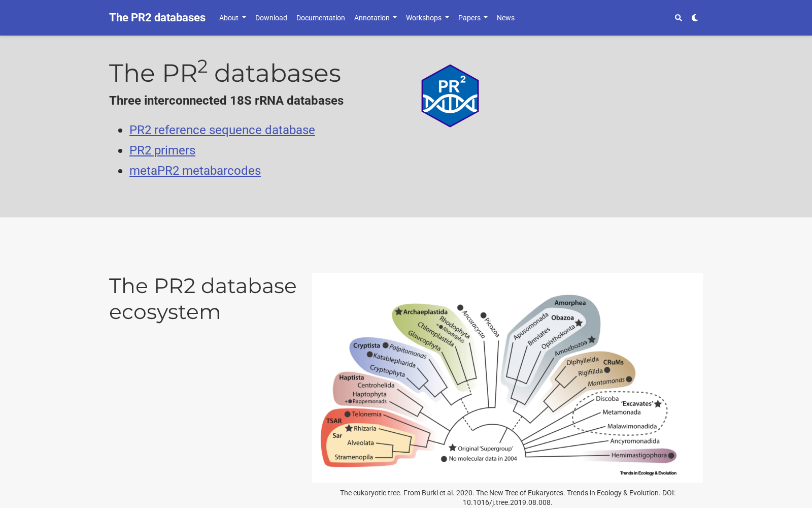Open the Documentation page

pyautogui.click(x=321, y=18)
